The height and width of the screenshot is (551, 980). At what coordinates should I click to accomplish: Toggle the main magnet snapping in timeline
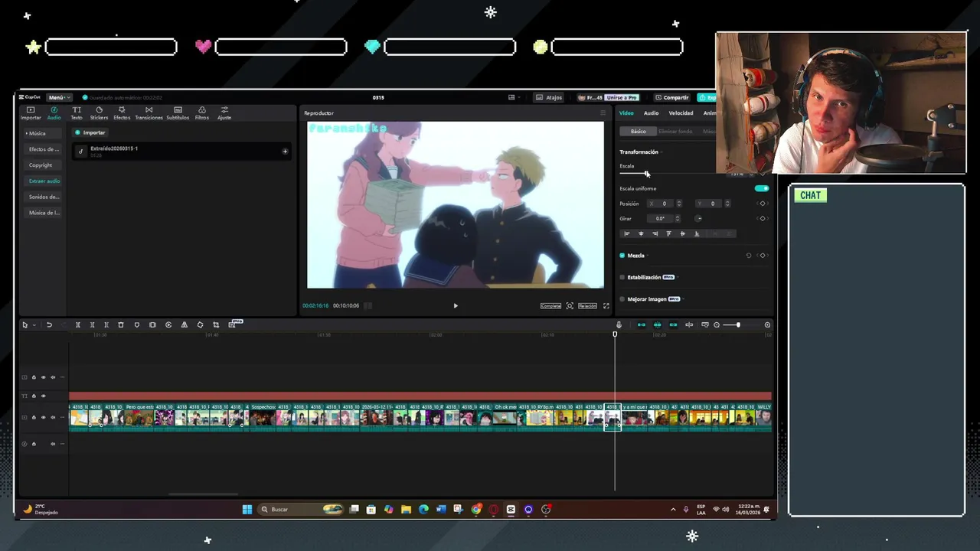[x=642, y=325]
